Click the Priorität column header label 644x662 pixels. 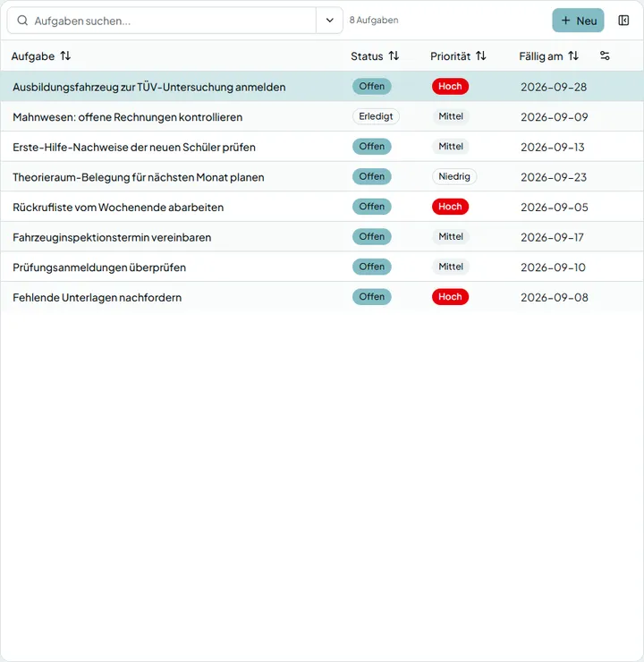click(450, 56)
